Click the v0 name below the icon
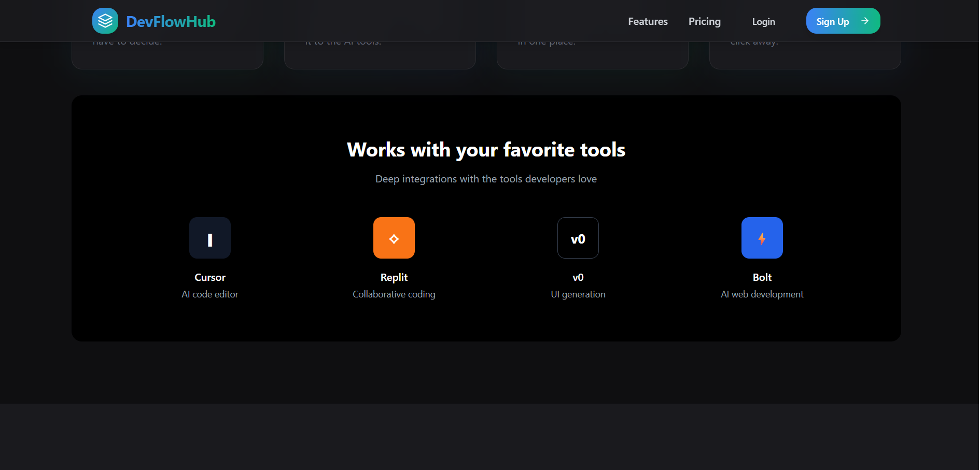This screenshot has width=980, height=470. tap(578, 277)
